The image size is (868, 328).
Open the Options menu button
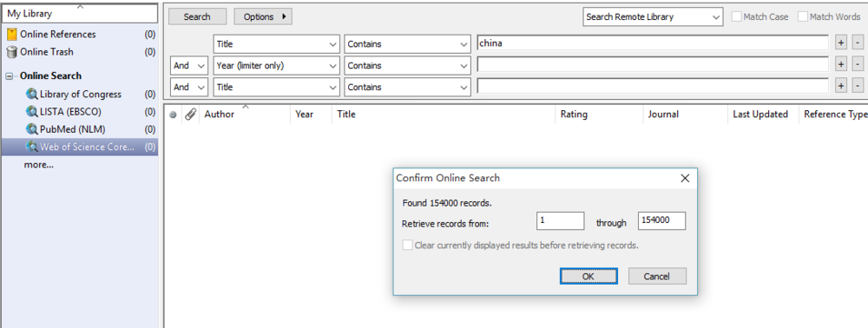coord(263,16)
